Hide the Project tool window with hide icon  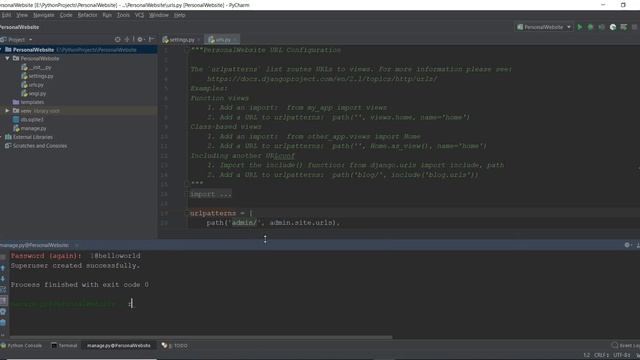coord(151,40)
